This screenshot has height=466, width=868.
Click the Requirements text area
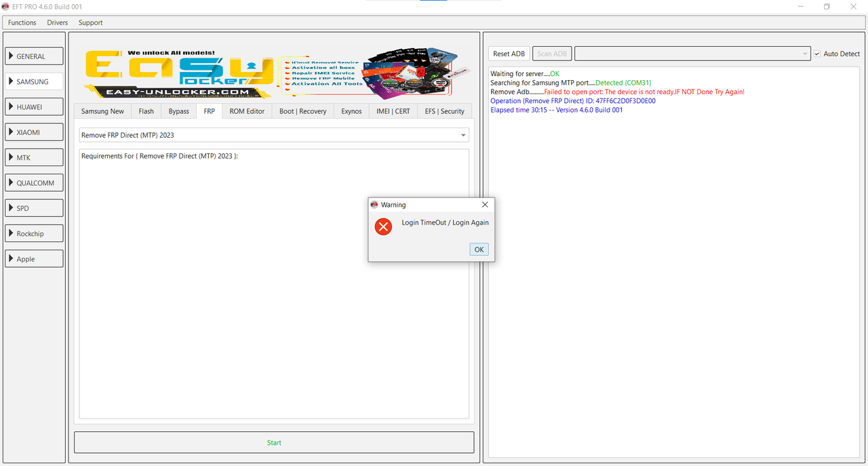[x=274, y=284]
